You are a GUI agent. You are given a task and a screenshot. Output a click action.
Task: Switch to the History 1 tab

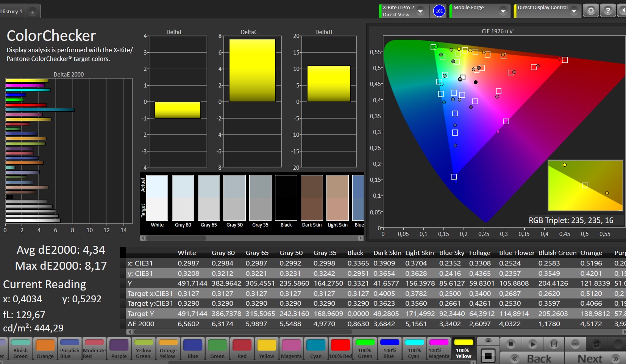11,11
